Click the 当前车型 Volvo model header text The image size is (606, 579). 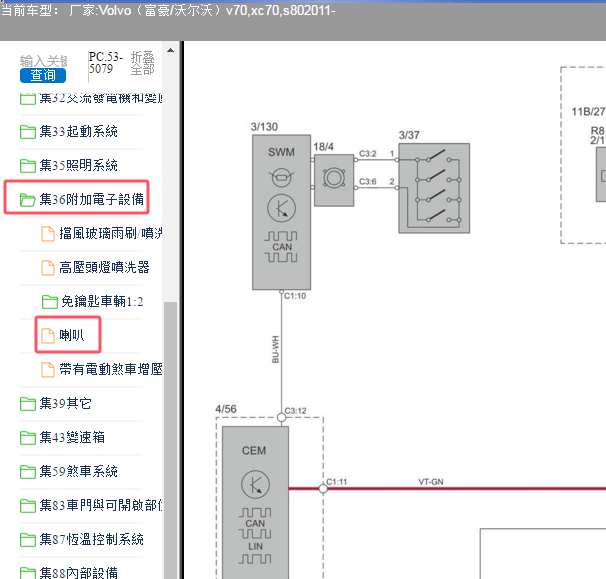[168, 10]
